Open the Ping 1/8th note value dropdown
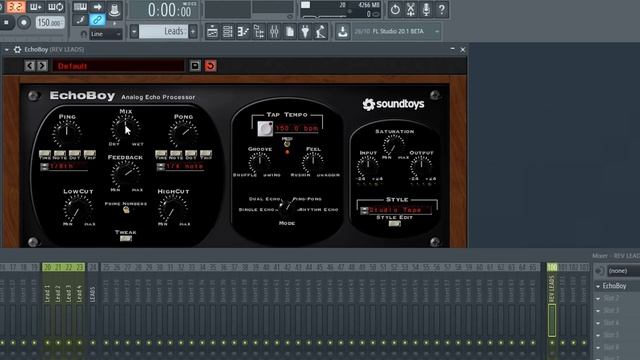This screenshot has height=360, width=640. point(64,167)
